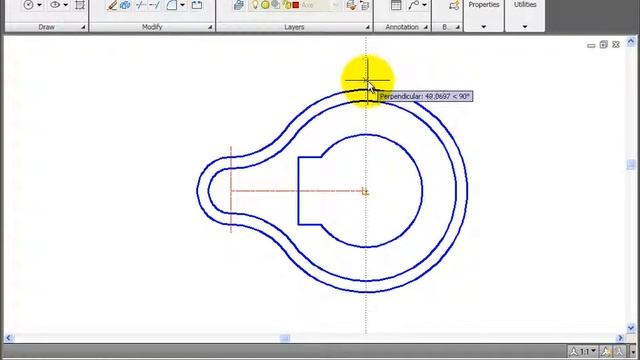Viewport: 640px width, 360px height.
Task: Expand the Layers panel
Action: 367,27
